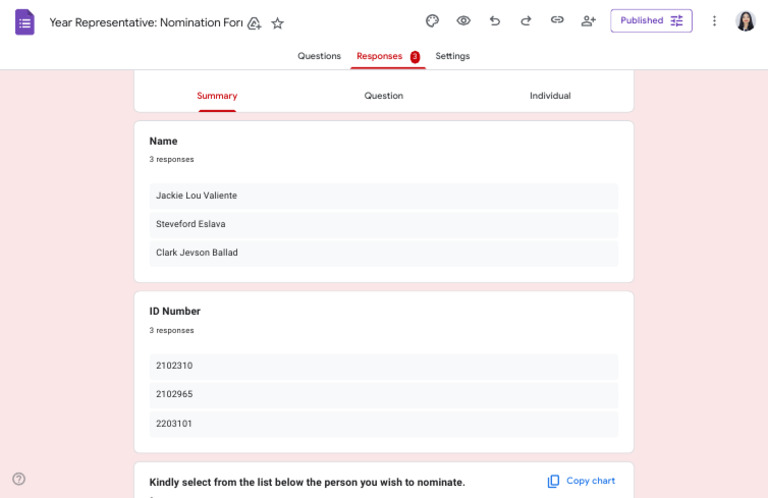Click the form title text field

pyautogui.click(x=146, y=23)
